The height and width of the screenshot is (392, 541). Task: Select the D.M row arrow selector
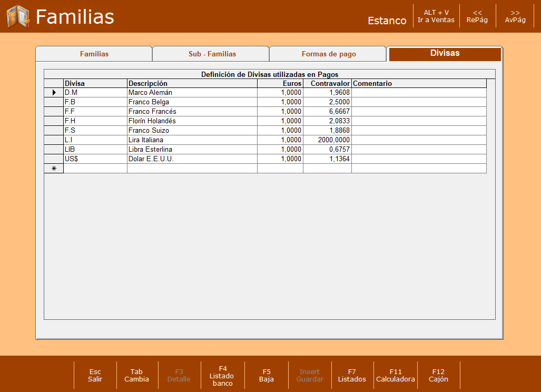[x=54, y=93]
